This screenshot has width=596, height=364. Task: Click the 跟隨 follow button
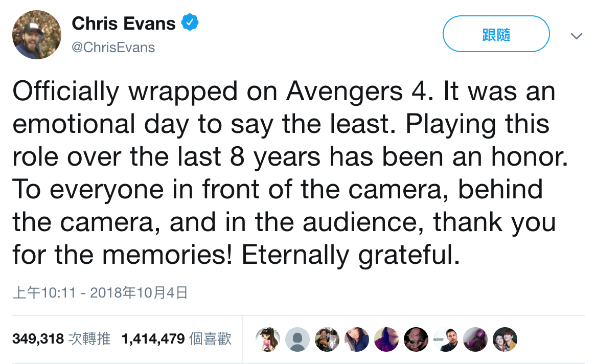tap(496, 34)
